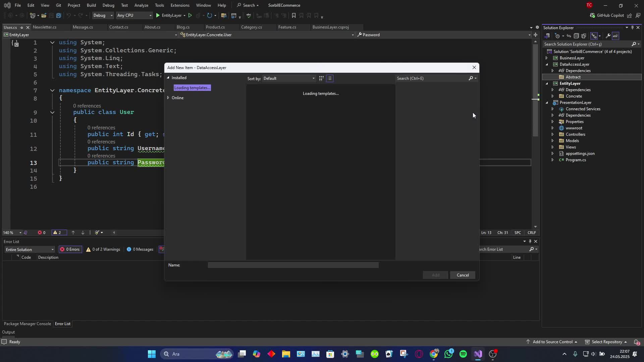Click the code editor vertical scrollbar thumb
Screen dimensions: 644x362
[x=535, y=90]
